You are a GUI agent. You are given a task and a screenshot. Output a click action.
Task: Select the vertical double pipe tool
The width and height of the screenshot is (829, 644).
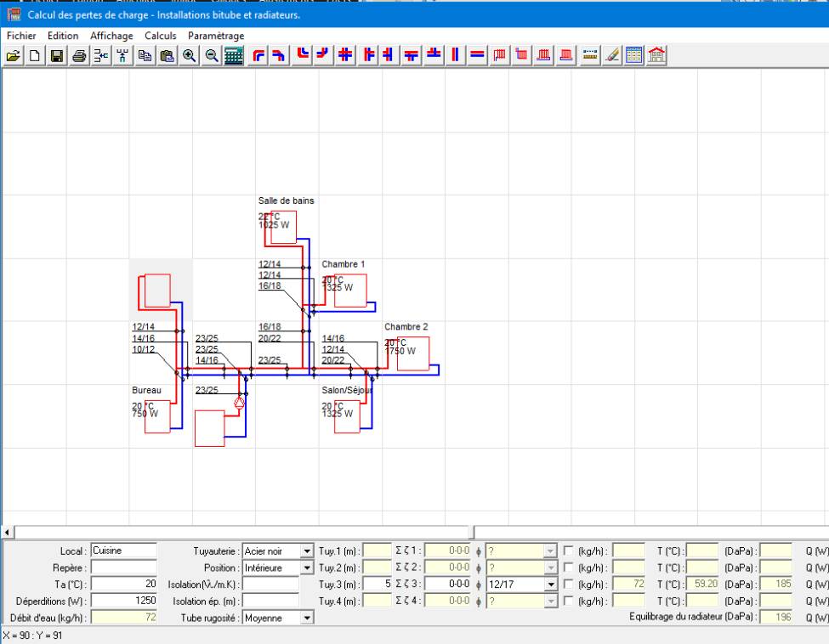coord(455,56)
